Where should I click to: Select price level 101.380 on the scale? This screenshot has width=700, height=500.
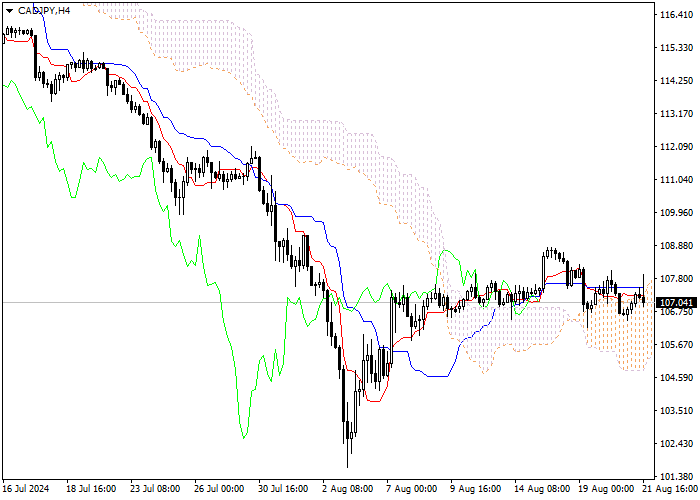pyautogui.click(x=677, y=477)
